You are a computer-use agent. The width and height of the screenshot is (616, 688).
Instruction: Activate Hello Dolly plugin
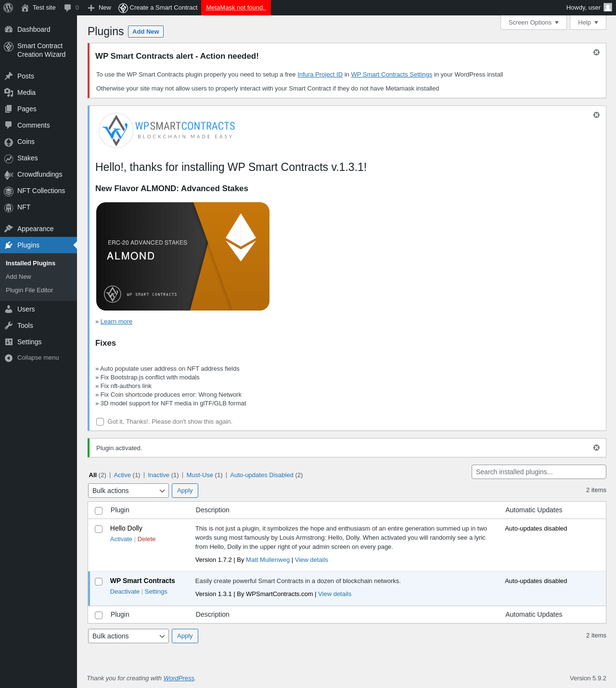[x=121, y=539]
